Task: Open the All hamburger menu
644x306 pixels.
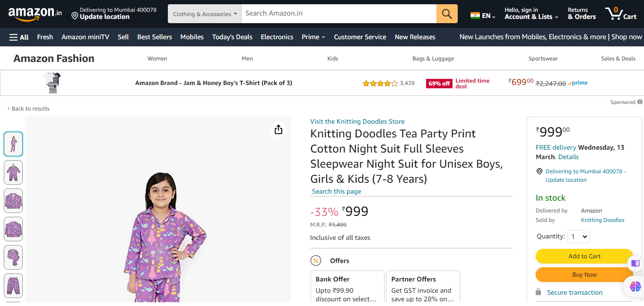Action: [19, 37]
